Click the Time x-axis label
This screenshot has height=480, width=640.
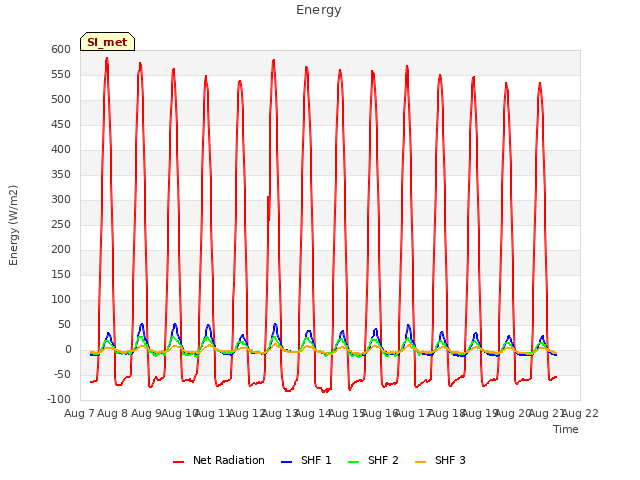pyautogui.click(x=566, y=429)
